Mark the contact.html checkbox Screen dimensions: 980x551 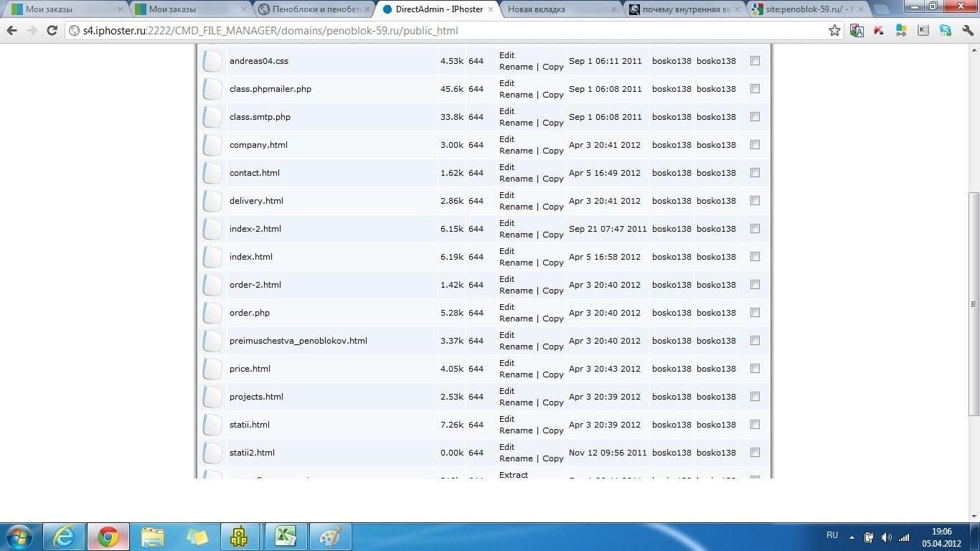tap(755, 173)
